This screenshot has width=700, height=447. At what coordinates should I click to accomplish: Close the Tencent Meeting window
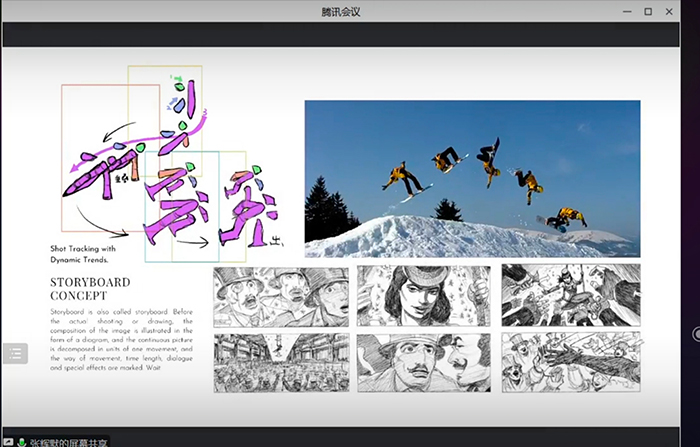tap(674, 11)
